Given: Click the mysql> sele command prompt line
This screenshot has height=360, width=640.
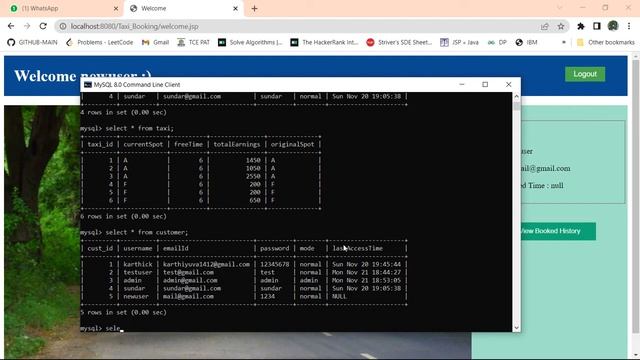Looking at the screenshot, I should (102, 328).
